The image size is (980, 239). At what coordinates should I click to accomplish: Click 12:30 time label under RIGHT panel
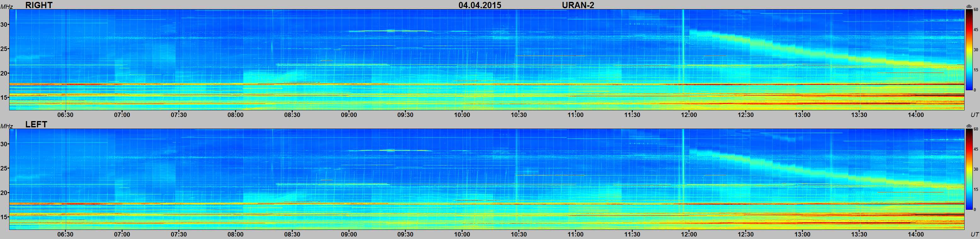[746, 115]
